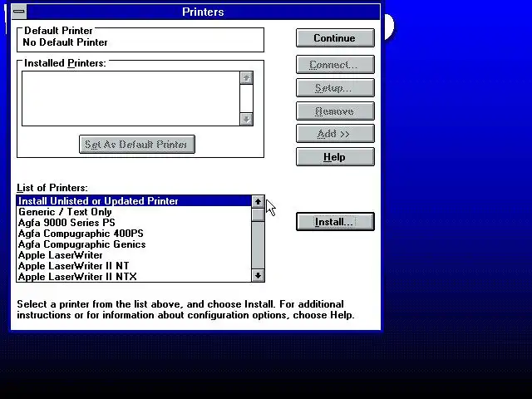Select Agfa 9000 Series PS printer
The height and width of the screenshot is (399, 532).
134,223
